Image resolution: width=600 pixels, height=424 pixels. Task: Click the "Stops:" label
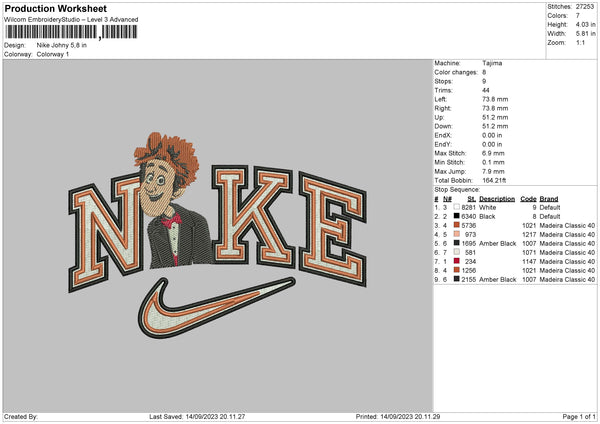click(443, 81)
